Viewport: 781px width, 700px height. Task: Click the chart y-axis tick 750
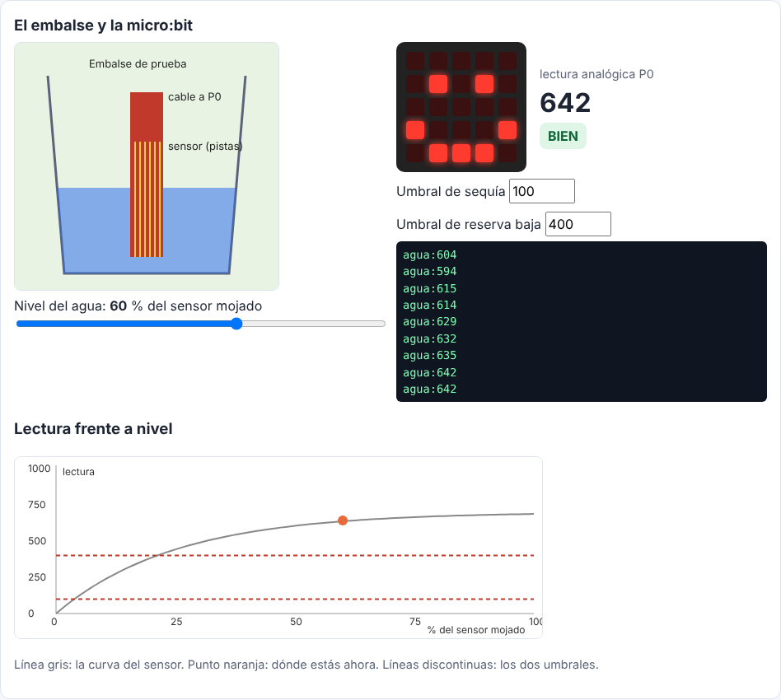(x=37, y=505)
